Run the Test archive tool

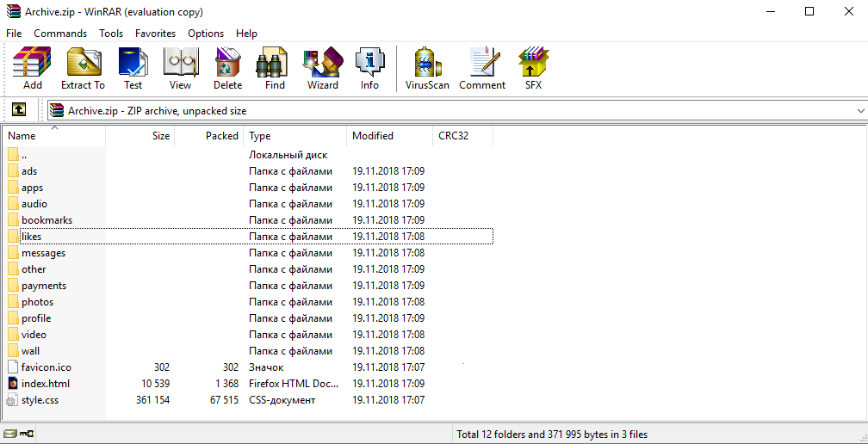point(133,68)
